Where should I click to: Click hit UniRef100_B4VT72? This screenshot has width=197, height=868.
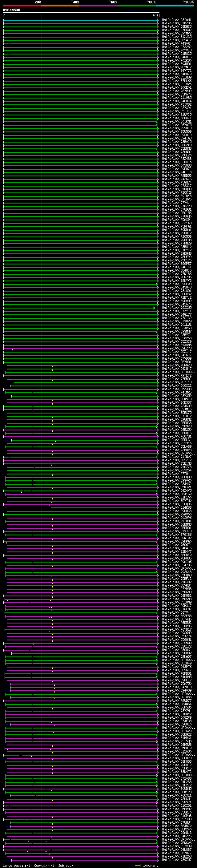(x=177, y=71)
